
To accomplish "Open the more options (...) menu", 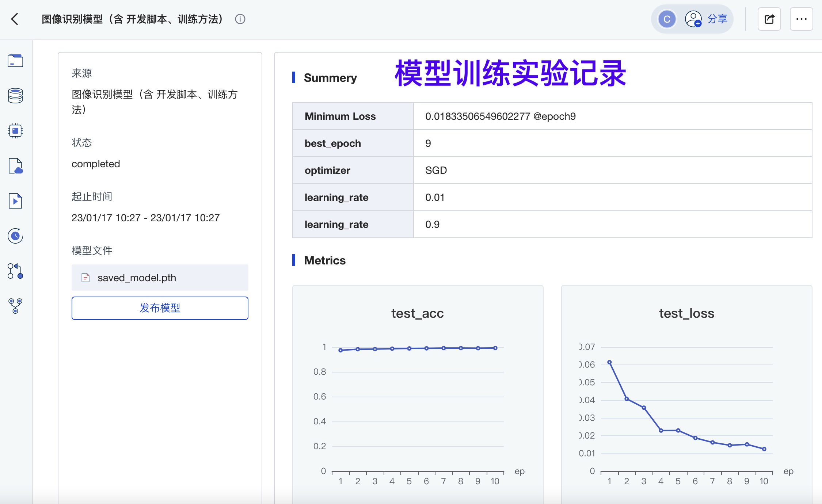I will point(802,19).
